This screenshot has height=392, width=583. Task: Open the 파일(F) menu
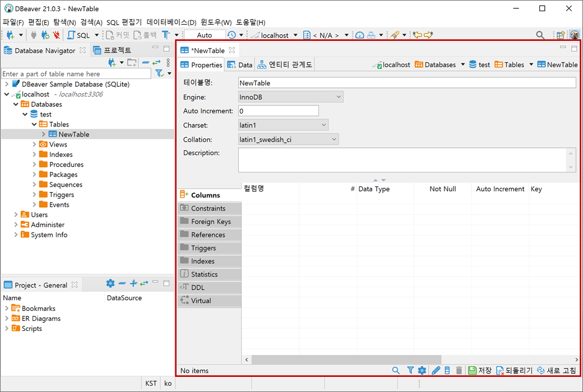point(13,22)
